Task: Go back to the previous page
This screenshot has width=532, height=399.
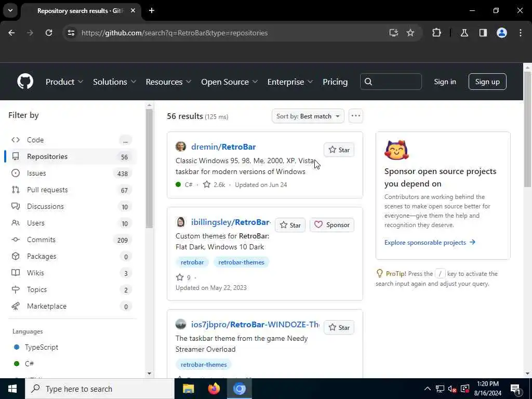Action: (11, 33)
